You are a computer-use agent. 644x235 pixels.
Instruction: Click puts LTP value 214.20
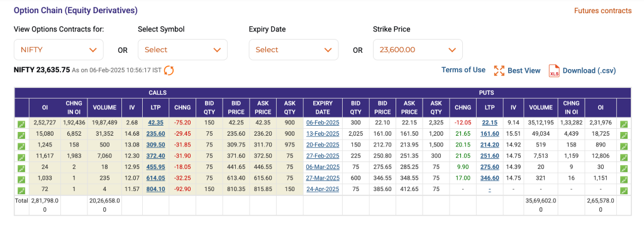[490, 145]
